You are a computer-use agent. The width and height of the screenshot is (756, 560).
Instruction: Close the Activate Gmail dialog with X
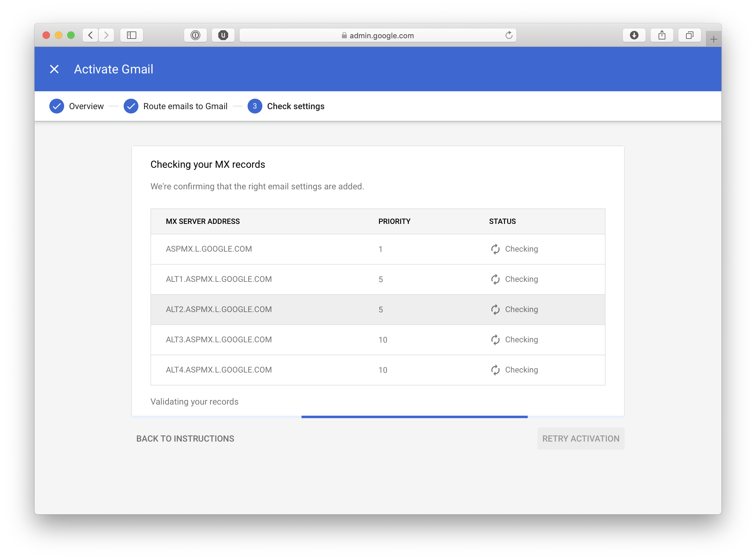(54, 69)
